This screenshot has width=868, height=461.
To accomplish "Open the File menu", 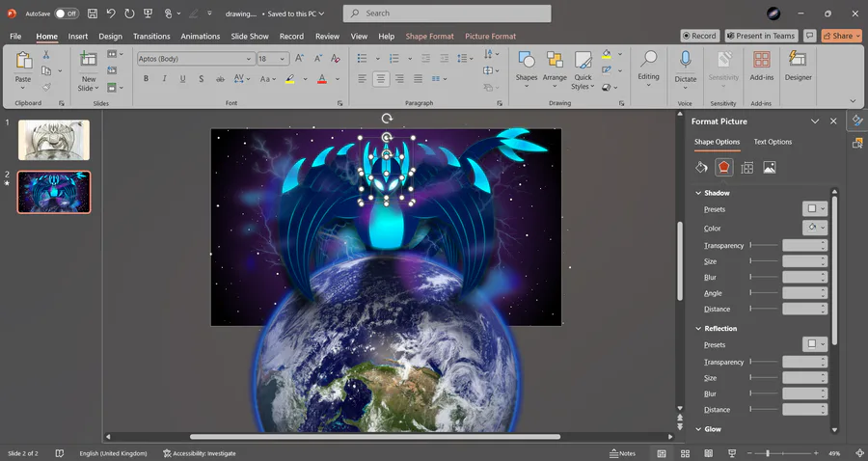I will (x=15, y=37).
